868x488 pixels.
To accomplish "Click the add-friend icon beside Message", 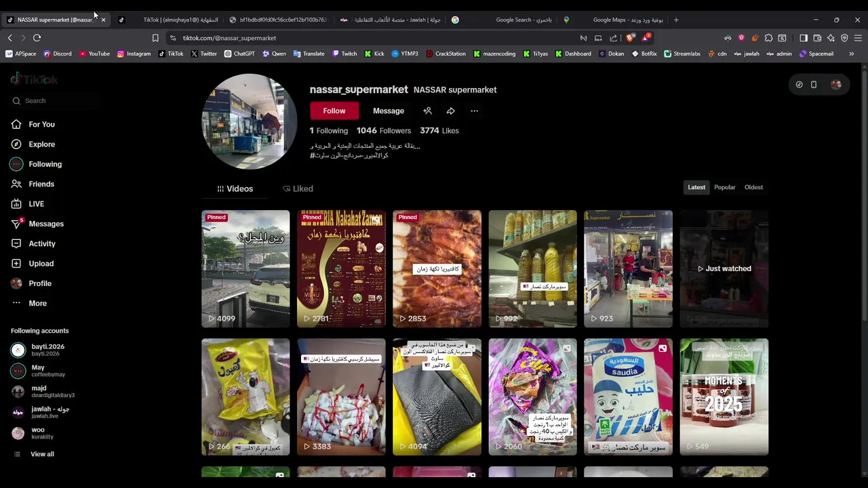I will coord(427,110).
